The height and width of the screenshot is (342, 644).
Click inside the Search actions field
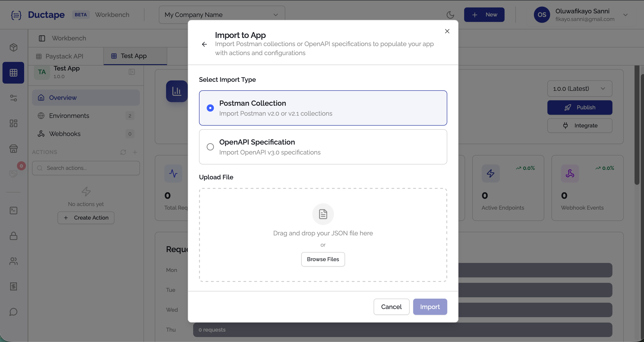tap(86, 168)
